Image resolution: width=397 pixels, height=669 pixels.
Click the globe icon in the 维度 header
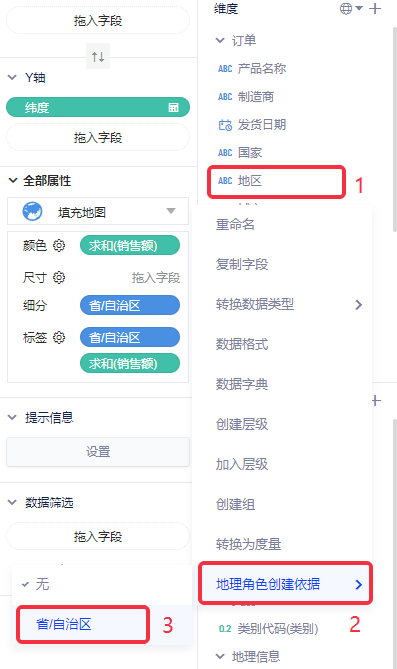click(346, 9)
